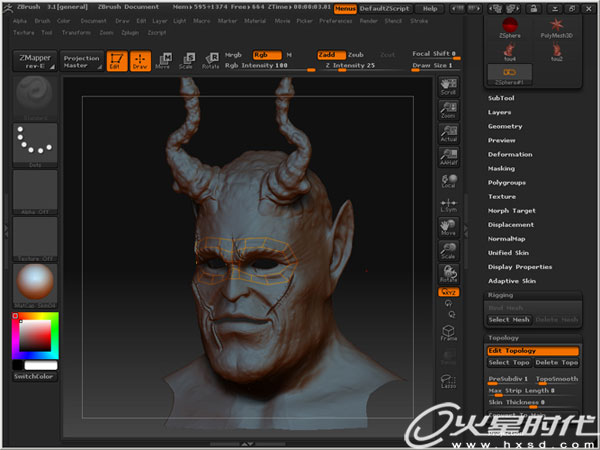Select the Rotate transform tool in top toolbar

pyautogui.click(x=211, y=61)
